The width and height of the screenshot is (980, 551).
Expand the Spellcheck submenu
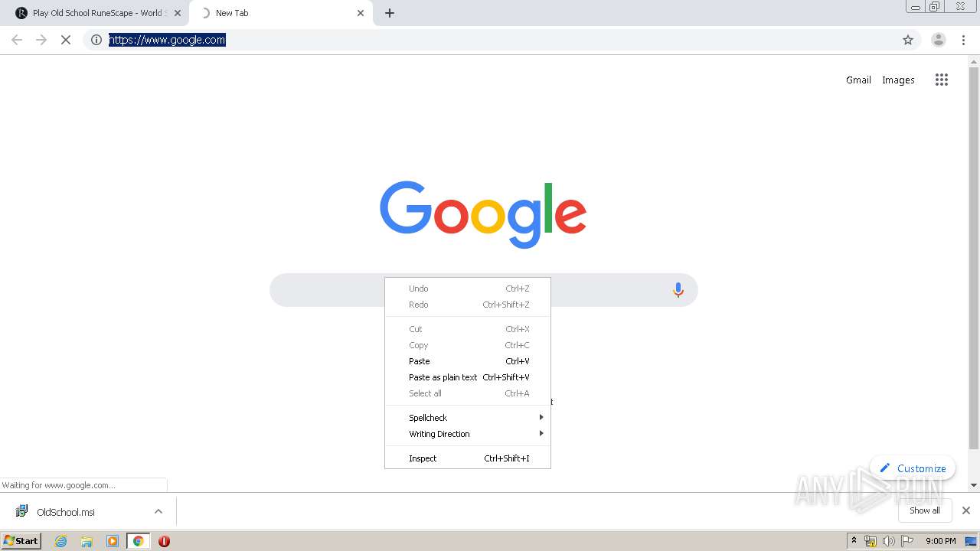click(x=467, y=418)
